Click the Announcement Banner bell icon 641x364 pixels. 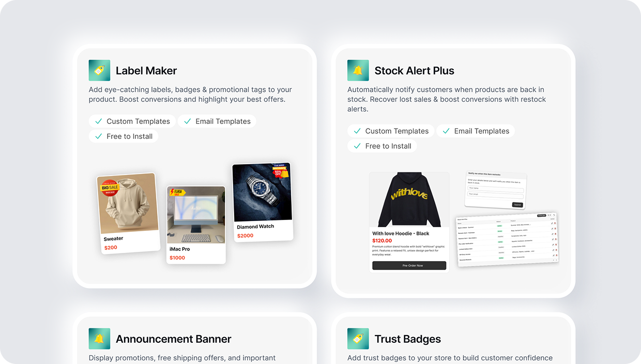pos(99,339)
